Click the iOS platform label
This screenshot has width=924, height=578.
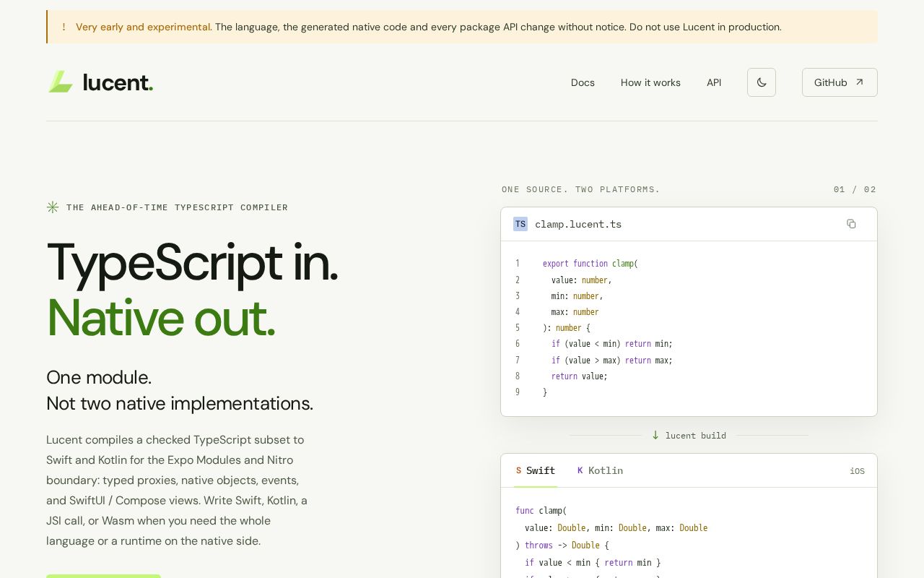[857, 471]
